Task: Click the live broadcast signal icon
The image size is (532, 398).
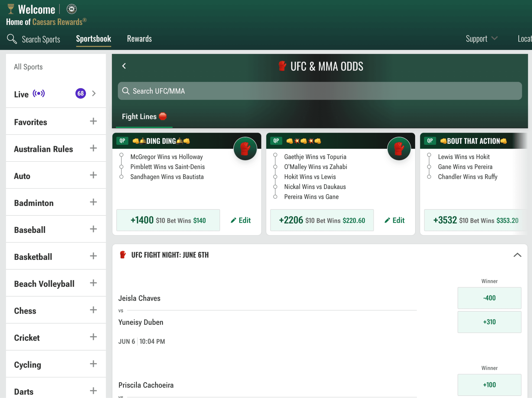Action: (39, 93)
